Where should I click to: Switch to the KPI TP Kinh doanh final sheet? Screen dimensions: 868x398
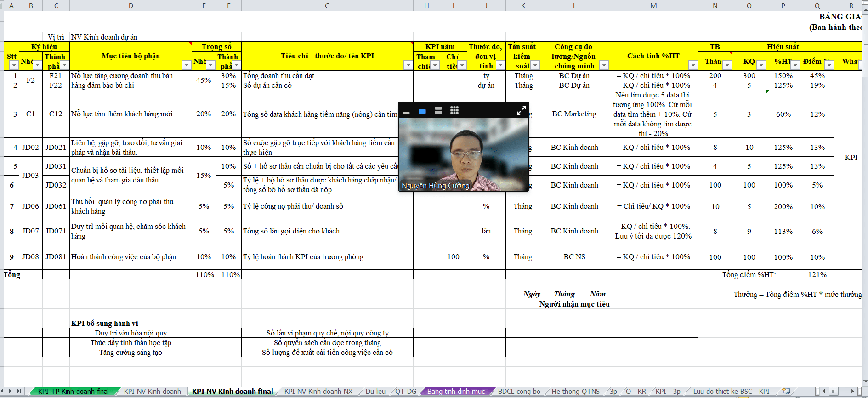(x=73, y=392)
